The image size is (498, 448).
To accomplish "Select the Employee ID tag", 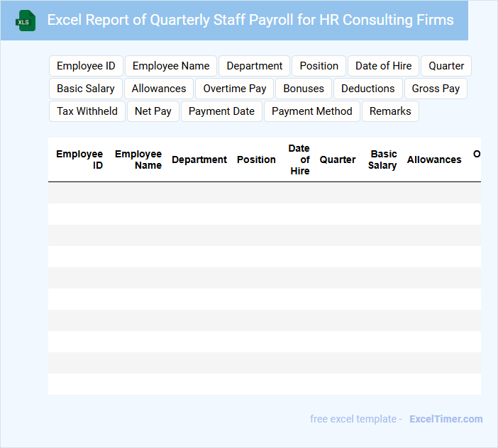I will pyautogui.click(x=86, y=66).
